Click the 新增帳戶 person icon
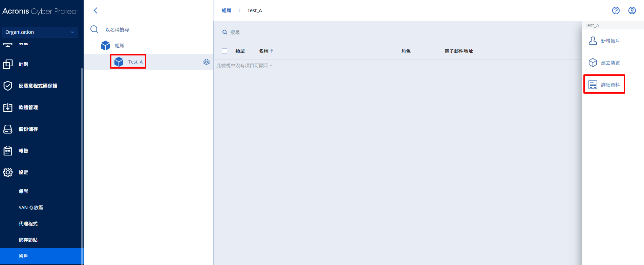 coord(593,41)
